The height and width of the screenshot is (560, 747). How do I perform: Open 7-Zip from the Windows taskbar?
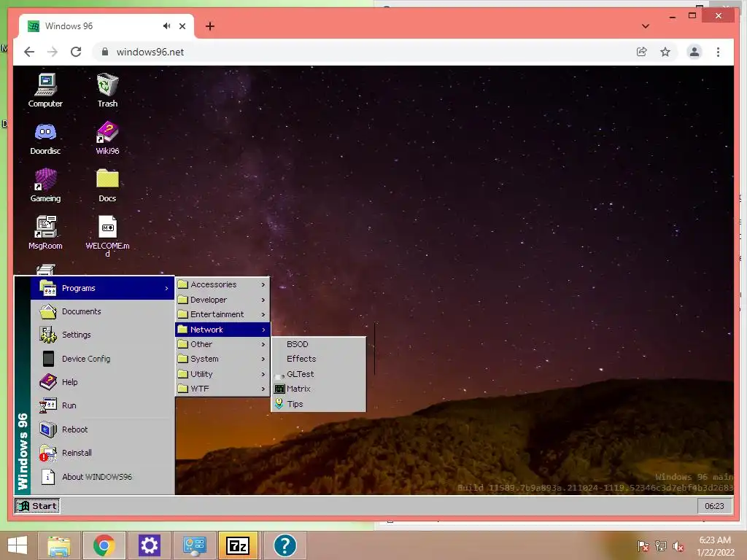pyautogui.click(x=238, y=545)
